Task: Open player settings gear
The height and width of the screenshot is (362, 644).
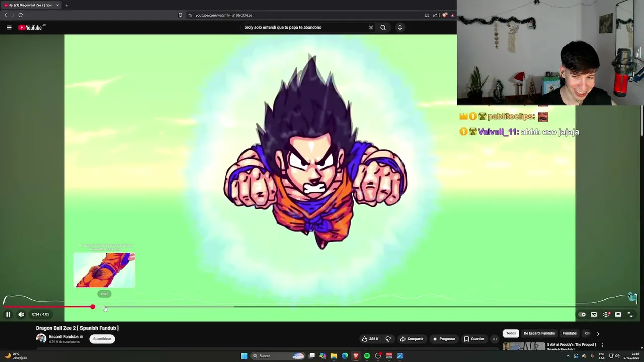Action: coord(606,314)
